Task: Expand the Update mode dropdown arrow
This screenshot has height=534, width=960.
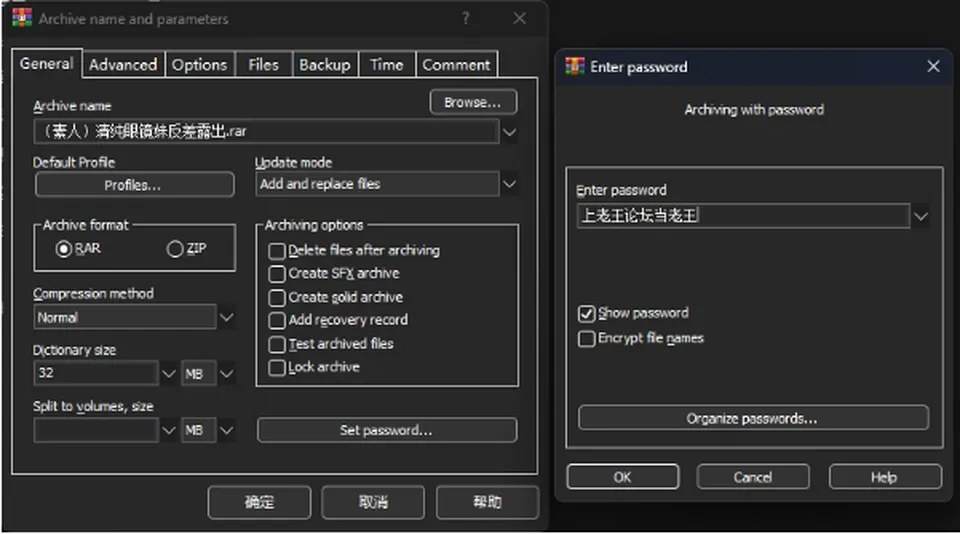Action: (509, 184)
